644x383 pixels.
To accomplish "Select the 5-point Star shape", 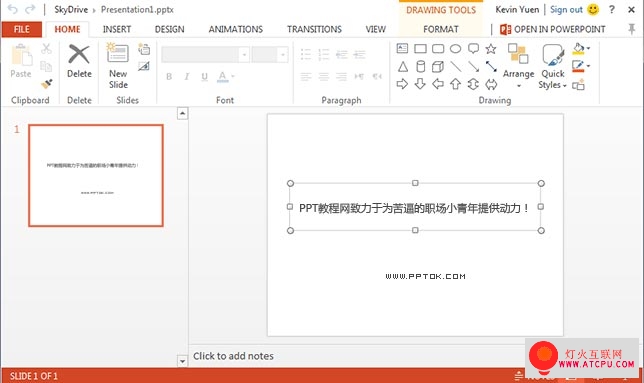I will click(491, 49).
